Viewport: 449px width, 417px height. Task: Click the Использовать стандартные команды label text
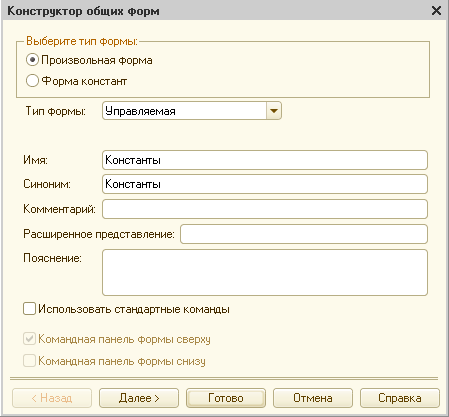tap(134, 309)
